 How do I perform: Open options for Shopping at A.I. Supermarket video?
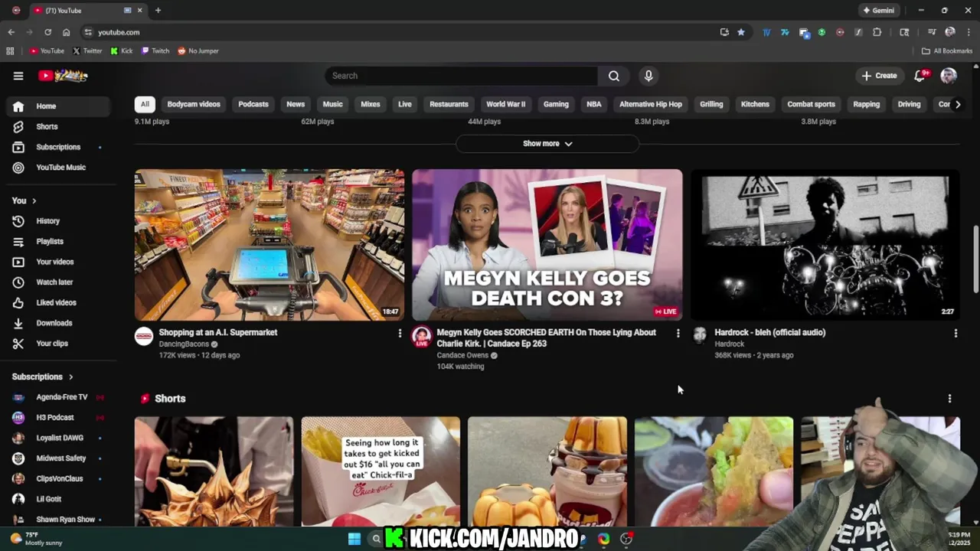click(400, 333)
